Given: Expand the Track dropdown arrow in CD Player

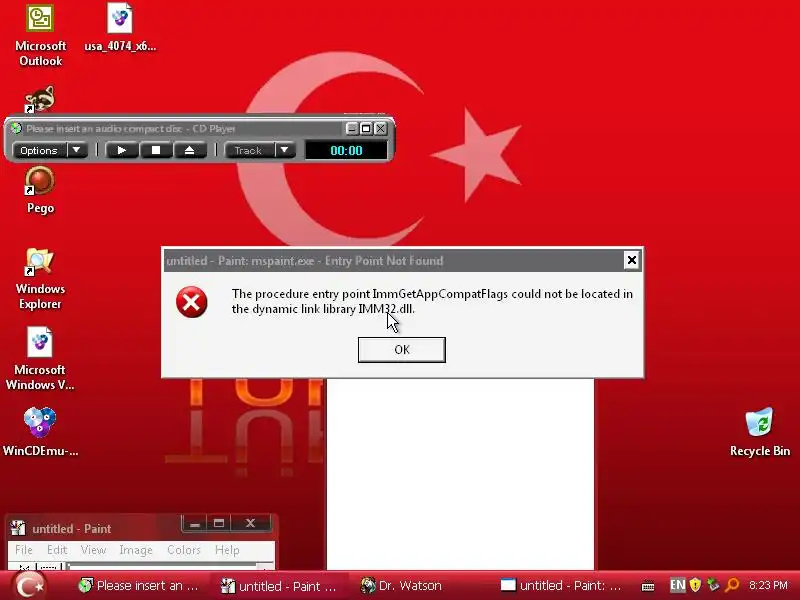Looking at the screenshot, I should point(285,151).
